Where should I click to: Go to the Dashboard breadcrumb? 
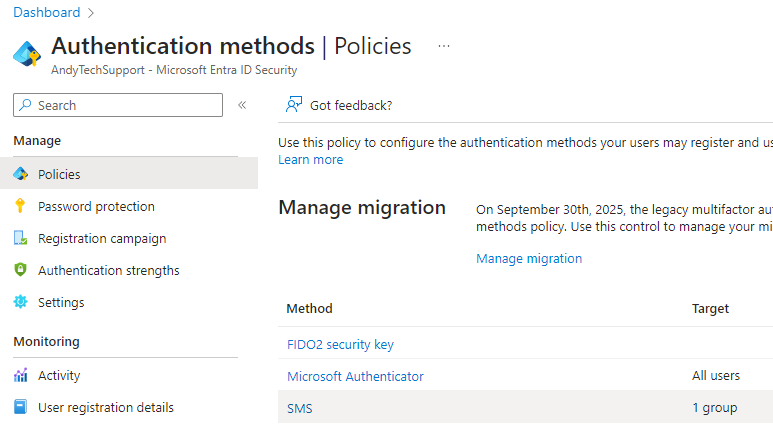click(x=47, y=12)
